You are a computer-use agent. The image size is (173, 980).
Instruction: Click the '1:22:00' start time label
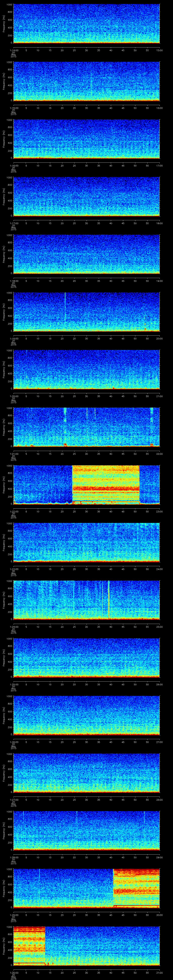14,511
